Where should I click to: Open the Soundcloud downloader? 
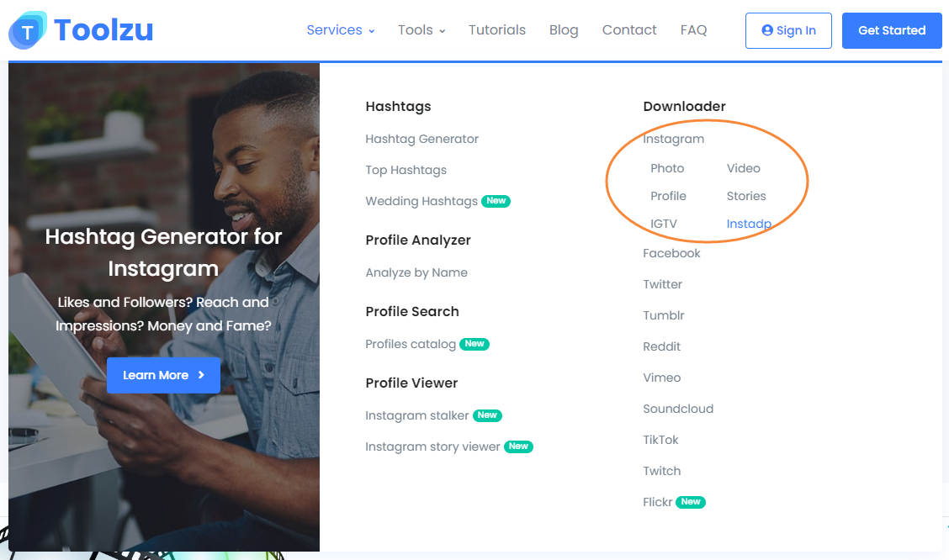[678, 409]
